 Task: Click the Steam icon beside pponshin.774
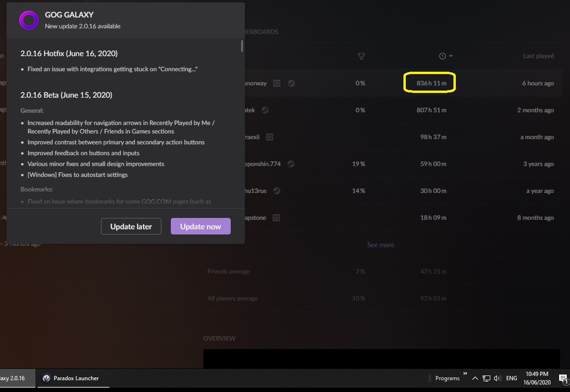[291, 164]
